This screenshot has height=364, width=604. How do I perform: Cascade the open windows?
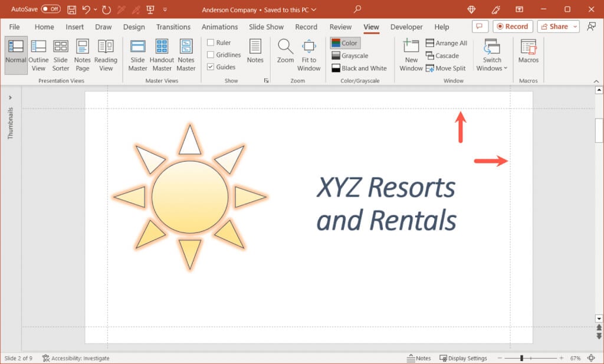(442, 56)
